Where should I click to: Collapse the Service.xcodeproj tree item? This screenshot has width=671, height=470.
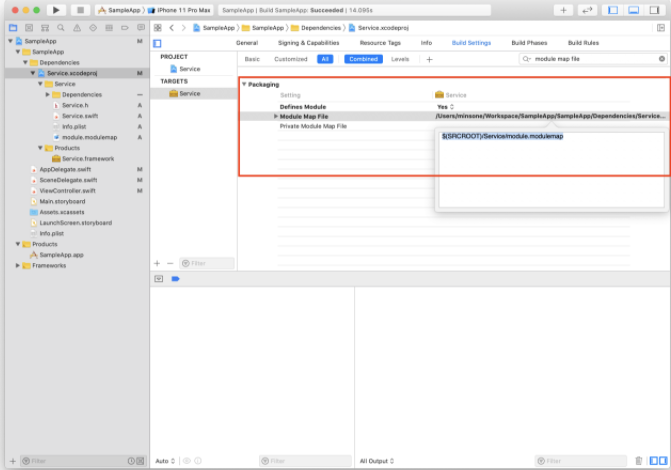click(x=33, y=73)
